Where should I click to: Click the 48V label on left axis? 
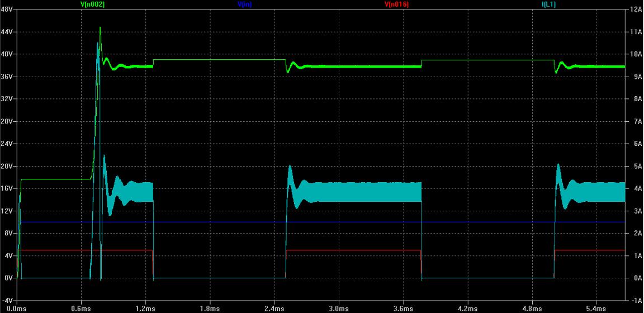coord(7,10)
